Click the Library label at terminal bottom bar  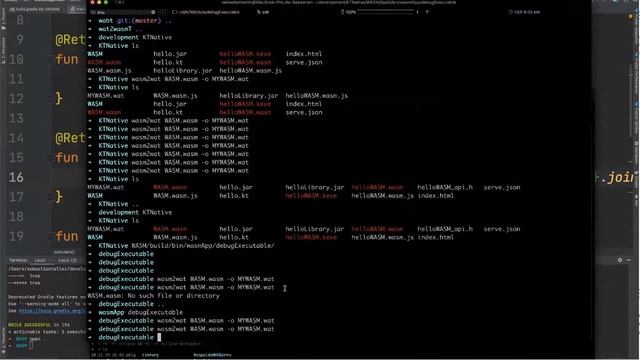click(x=151, y=355)
